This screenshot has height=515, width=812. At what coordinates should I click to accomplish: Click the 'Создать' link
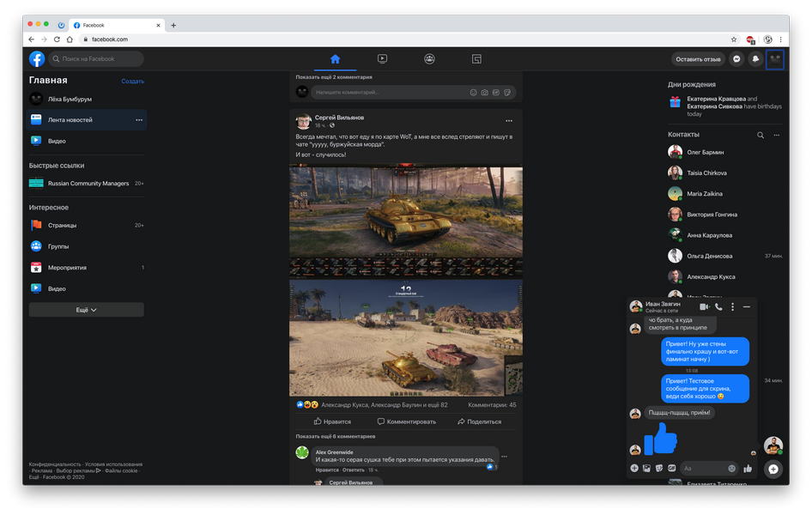(132, 82)
